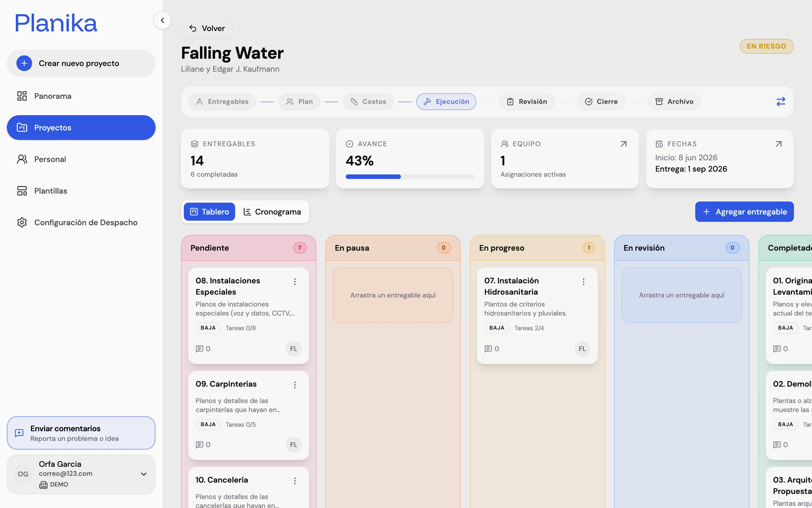Click the Configuración gear icon
The image size is (812, 508).
pos(22,222)
